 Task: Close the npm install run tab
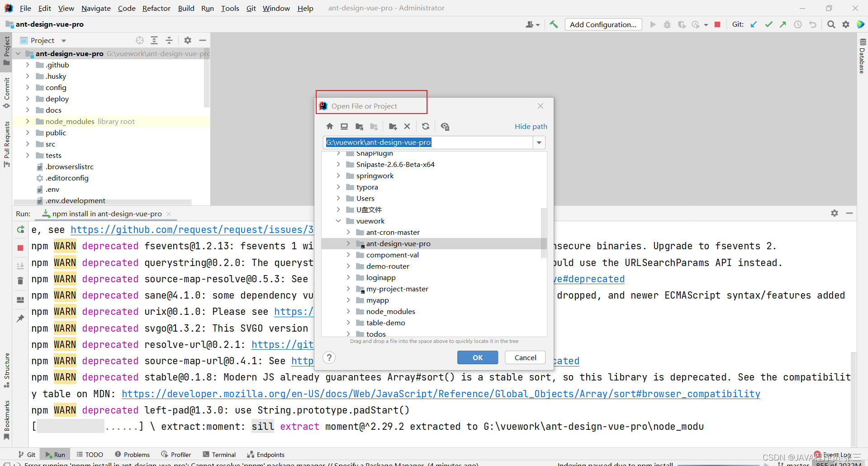(x=169, y=214)
